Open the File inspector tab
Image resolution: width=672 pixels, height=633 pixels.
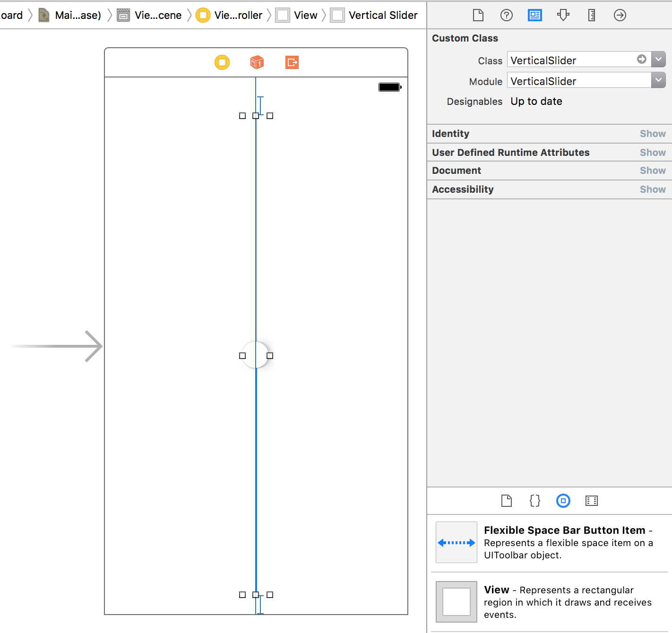coord(478,15)
